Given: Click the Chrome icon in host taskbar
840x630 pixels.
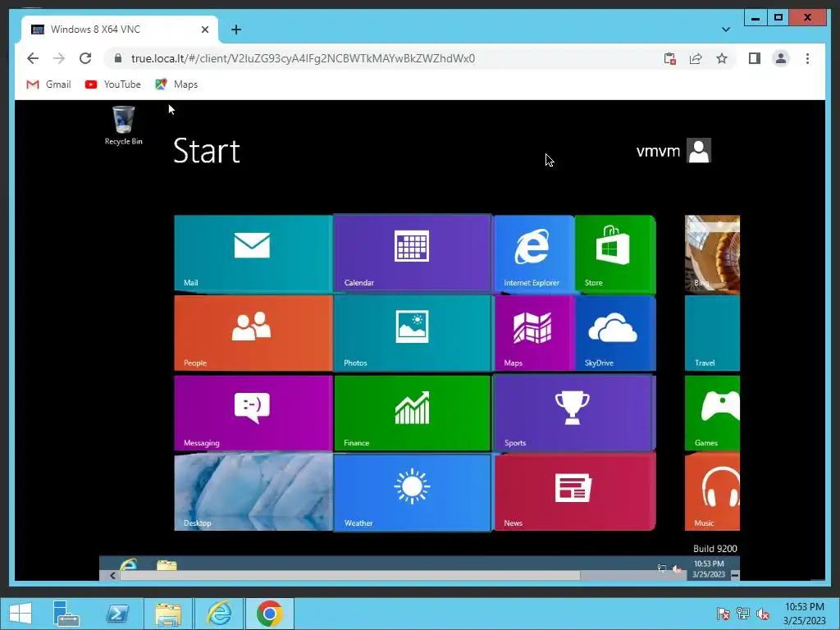Looking at the screenshot, I should pos(269,614).
